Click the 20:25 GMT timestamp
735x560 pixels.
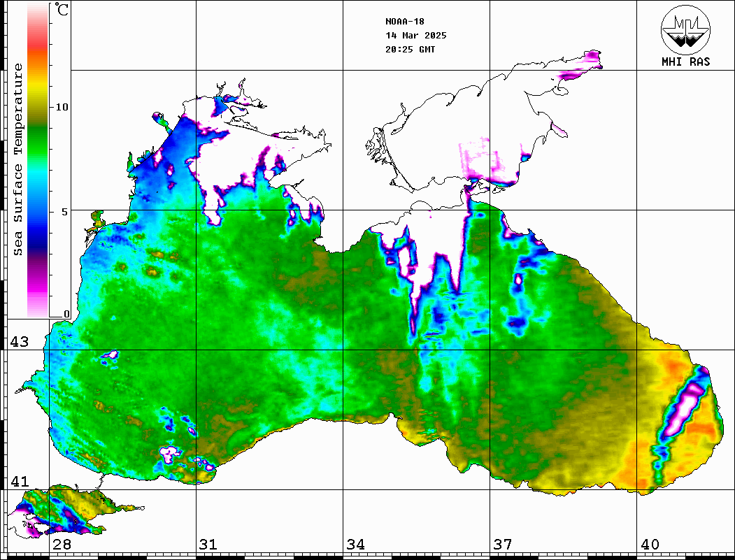[410, 50]
